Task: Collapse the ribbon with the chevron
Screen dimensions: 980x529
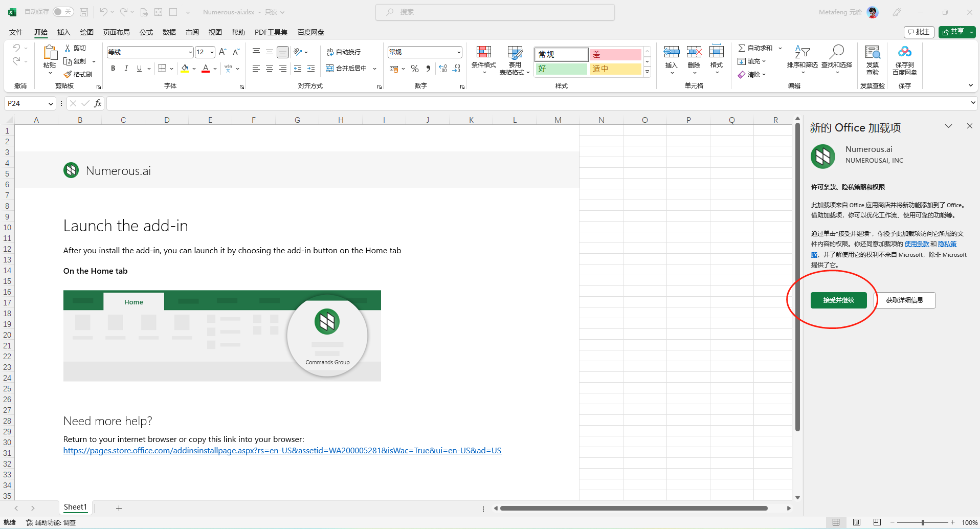Action: coord(971,85)
